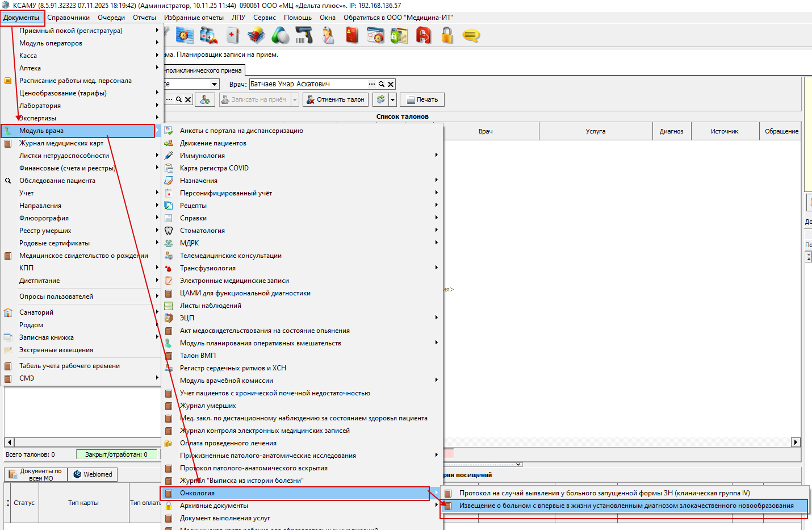Screen dimensions: 812x530
Task: Select the shopping basket with pills icon
Action: 256,36
